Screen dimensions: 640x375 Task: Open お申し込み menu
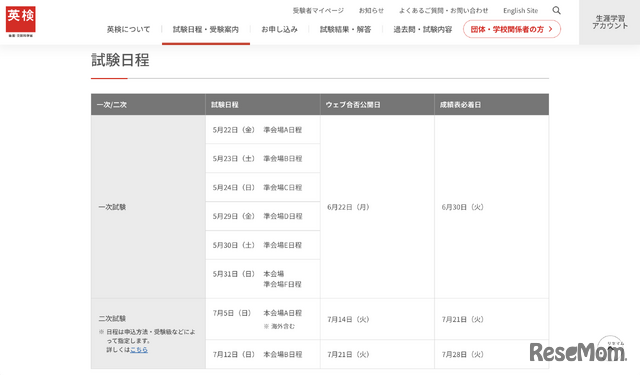(279, 29)
